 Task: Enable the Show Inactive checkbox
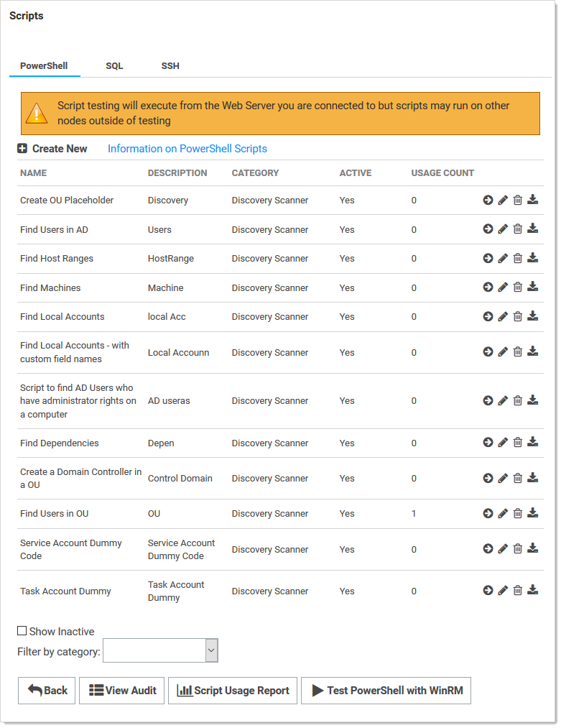(22, 631)
